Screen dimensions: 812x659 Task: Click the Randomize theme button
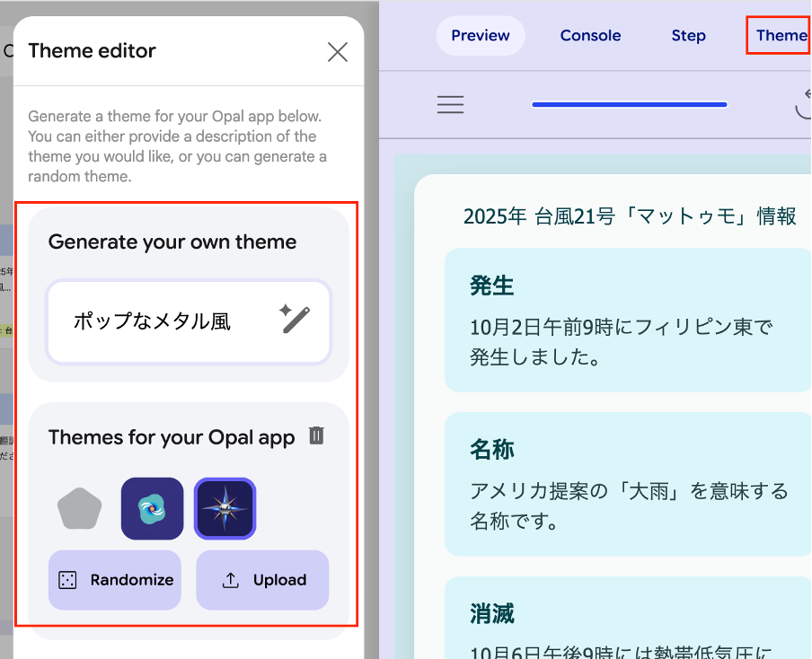point(115,580)
